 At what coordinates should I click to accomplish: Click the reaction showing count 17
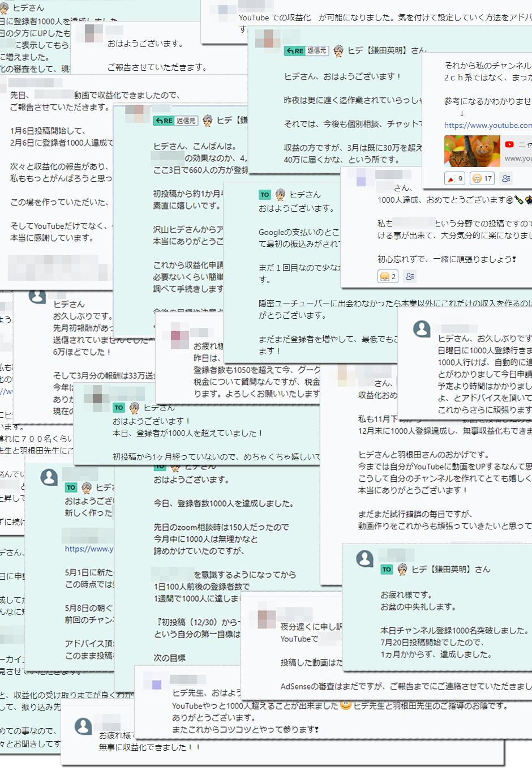pos(482,178)
